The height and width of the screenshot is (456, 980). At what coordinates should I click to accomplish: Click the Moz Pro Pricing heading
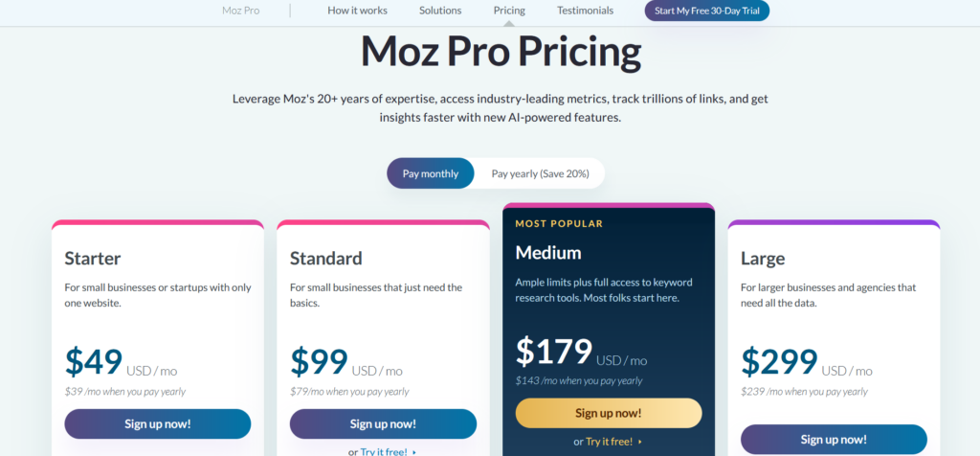[501, 52]
